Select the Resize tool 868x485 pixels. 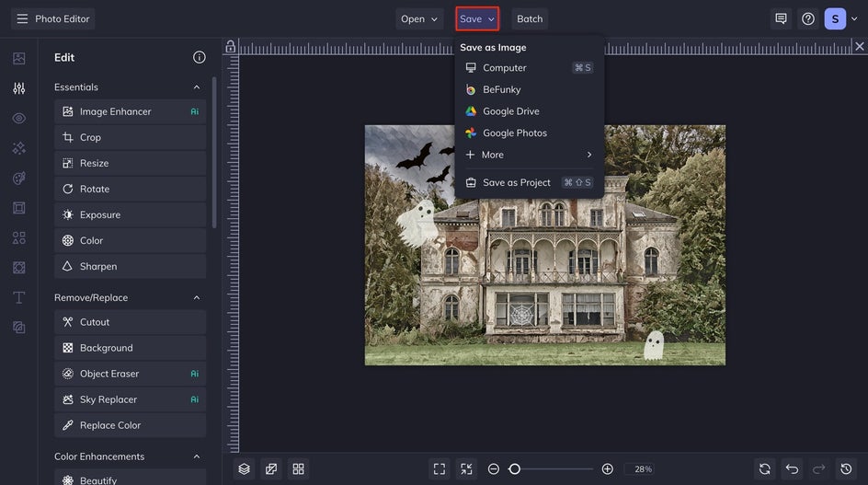pos(130,163)
